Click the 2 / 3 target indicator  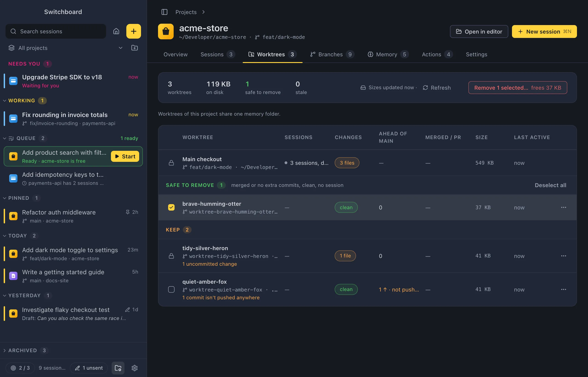20,368
